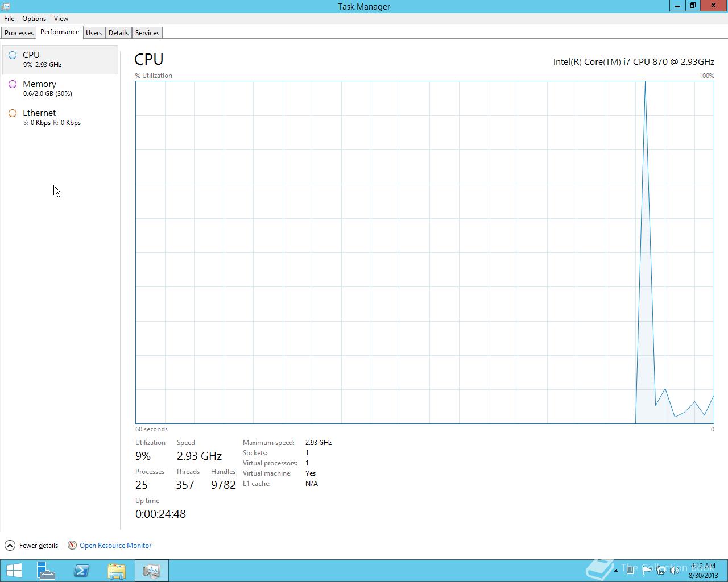Select the Performance tab
Screen dimensions: 728x582
60,32
